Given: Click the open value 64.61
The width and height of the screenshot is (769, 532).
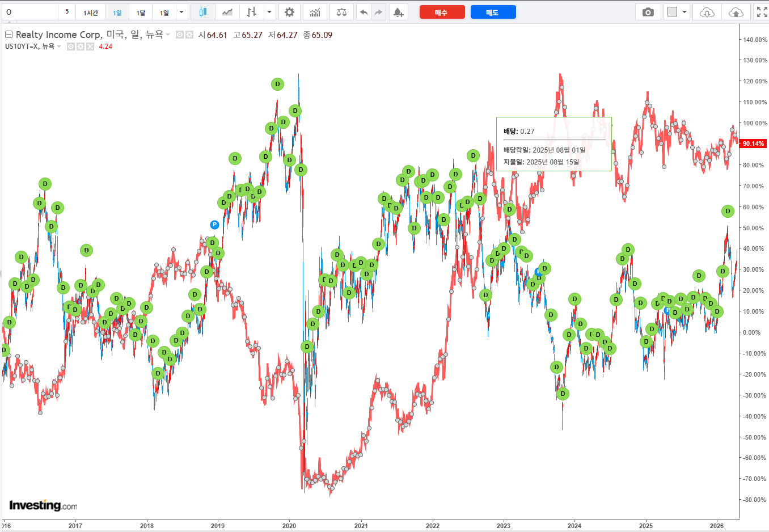Looking at the screenshot, I should [217, 35].
